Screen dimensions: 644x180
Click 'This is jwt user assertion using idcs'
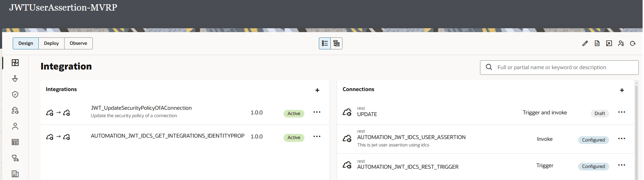[393, 145]
